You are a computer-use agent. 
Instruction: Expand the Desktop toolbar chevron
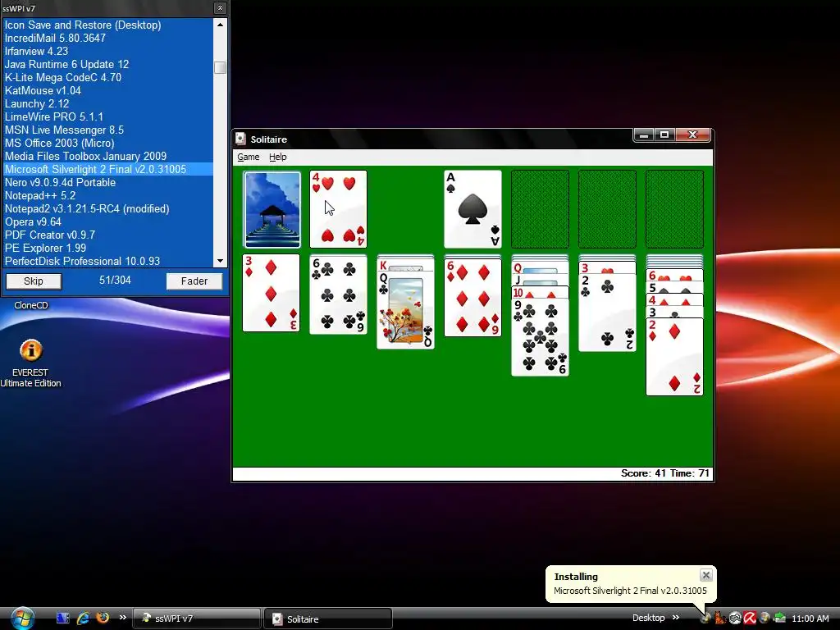(676, 618)
